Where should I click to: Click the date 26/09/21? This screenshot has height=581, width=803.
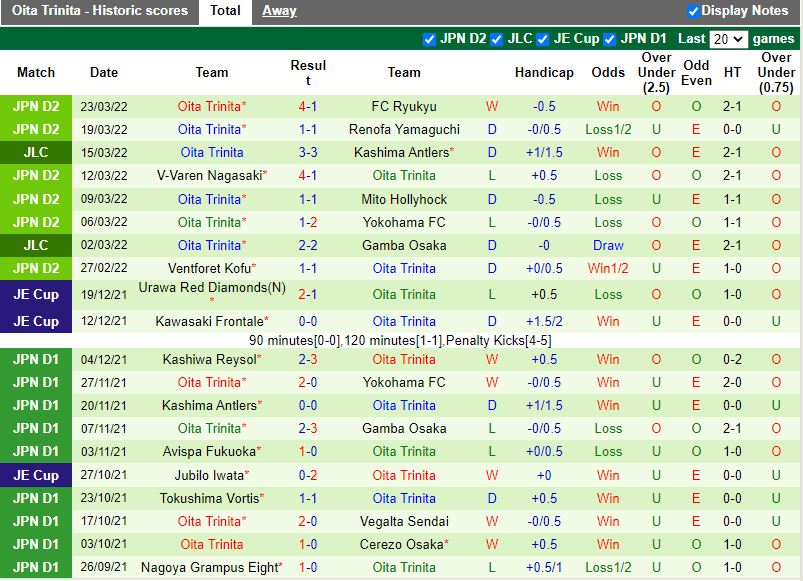pyautogui.click(x=104, y=568)
